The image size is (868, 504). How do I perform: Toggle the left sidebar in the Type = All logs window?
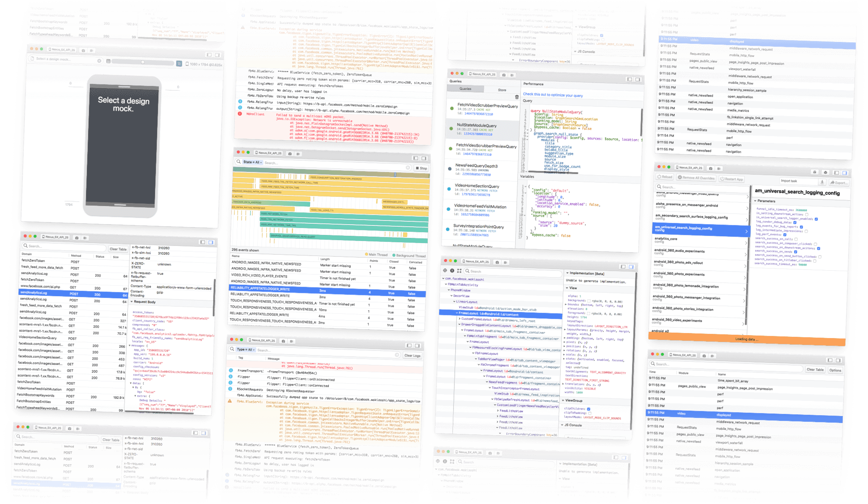(x=409, y=346)
